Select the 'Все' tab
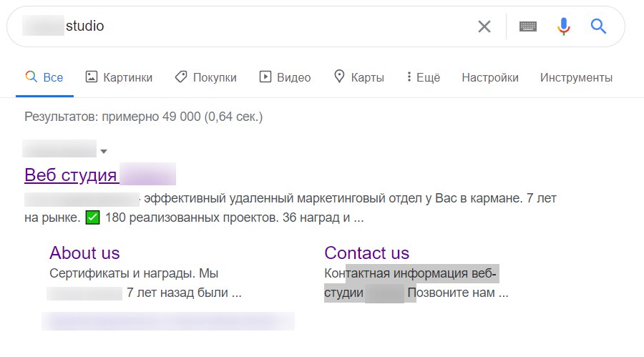Viewport: 644px width, 357px height. click(x=44, y=77)
